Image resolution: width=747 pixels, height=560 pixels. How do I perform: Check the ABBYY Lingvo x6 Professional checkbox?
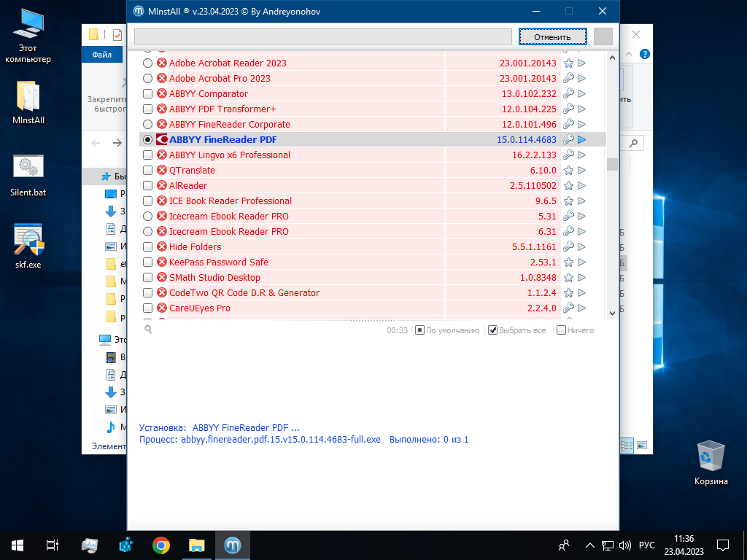point(147,155)
